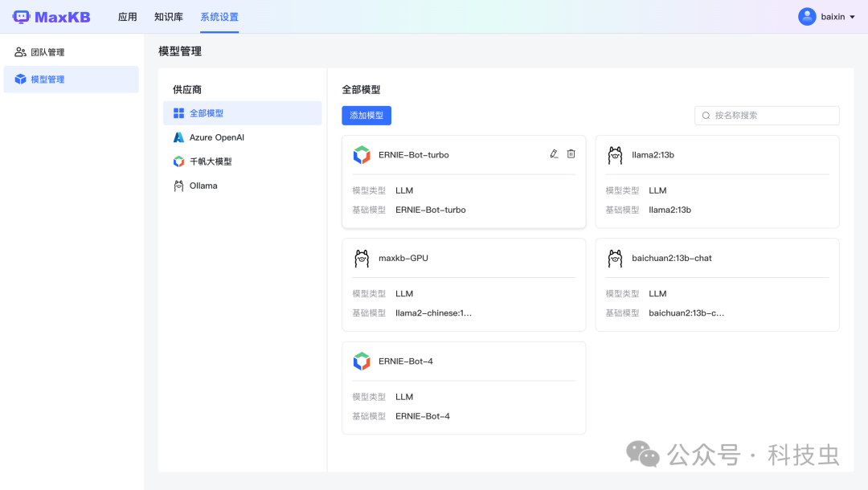Click the Azure OpenAI provider icon
Image resolution: width=868 pixels, height=490 pixels.
pyautogui.click(x=178, y=137)
